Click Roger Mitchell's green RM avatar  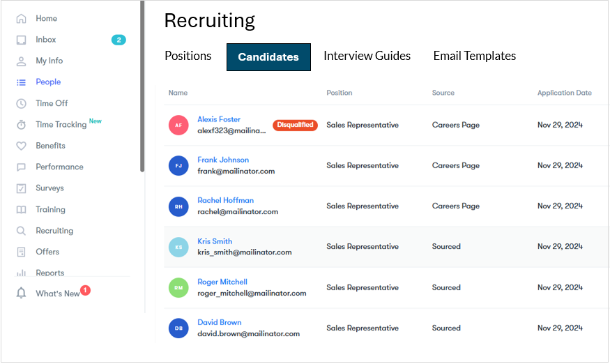click(x=178, y=287)
